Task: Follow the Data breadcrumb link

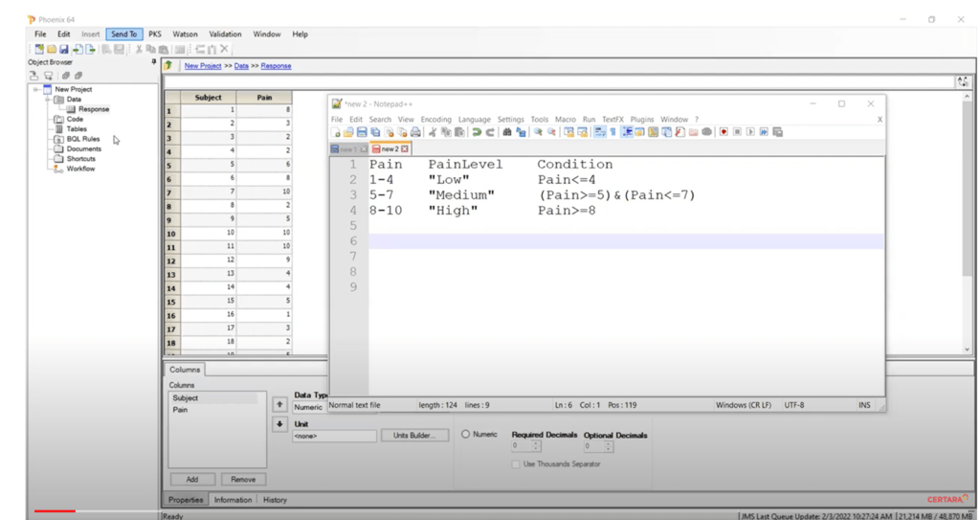Action: [x=241, y=66]
